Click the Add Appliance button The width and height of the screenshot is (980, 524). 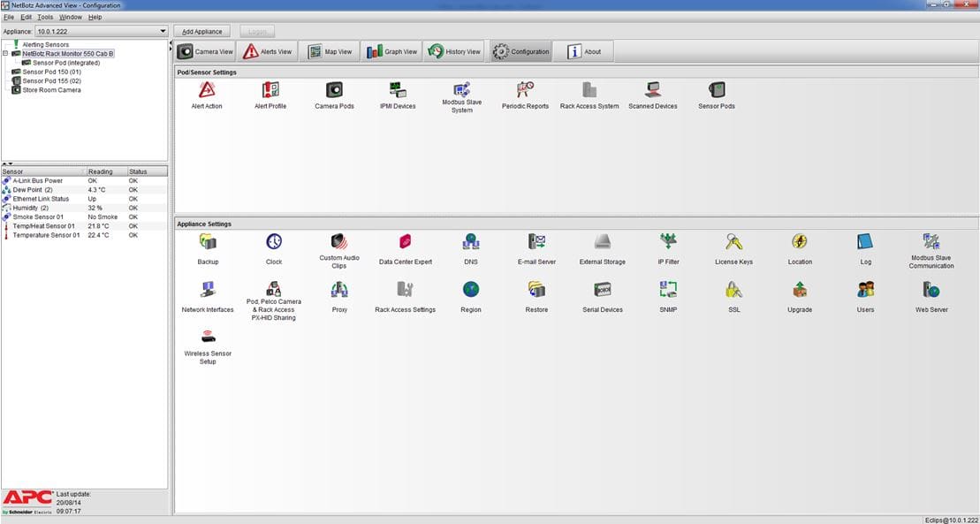(x=201, y=31)
